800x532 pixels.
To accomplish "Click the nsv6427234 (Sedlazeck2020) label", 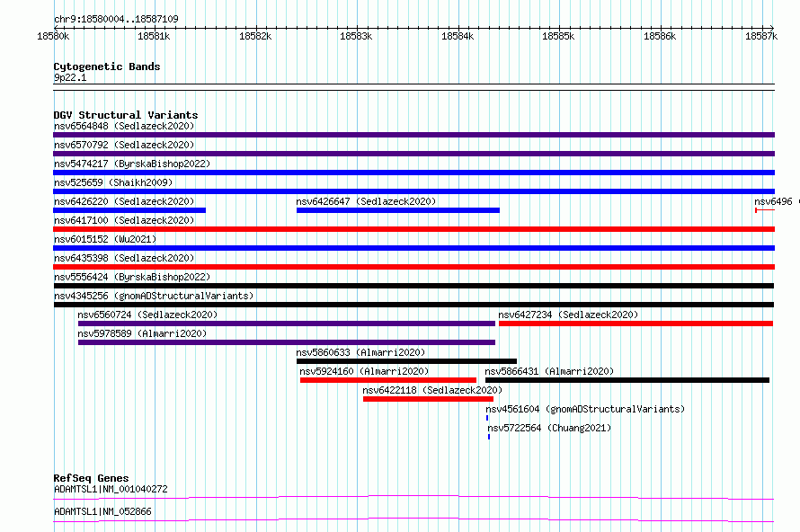I will 568,315.
